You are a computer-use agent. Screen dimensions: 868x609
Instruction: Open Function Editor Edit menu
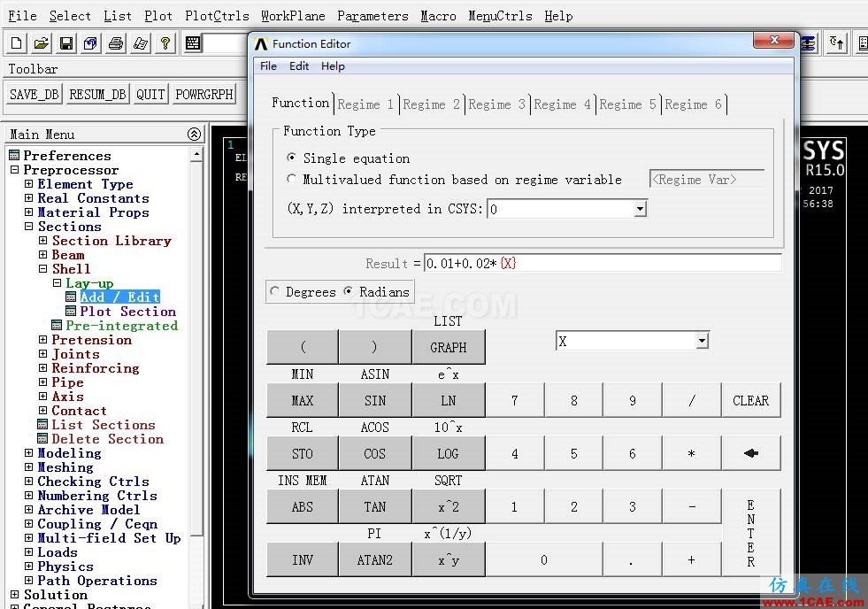pos(299,66)
